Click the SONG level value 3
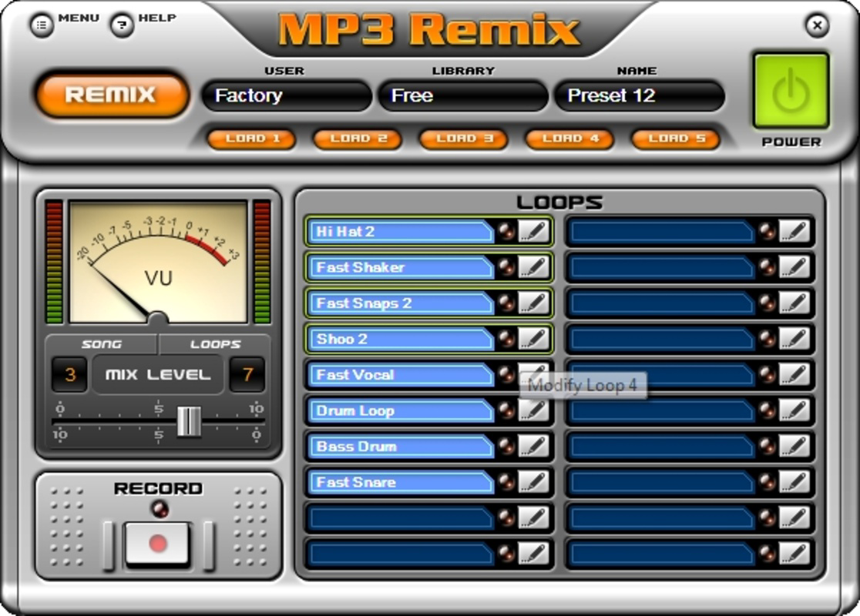Screen dimensions: 860x616 click(x=69, y=374)
